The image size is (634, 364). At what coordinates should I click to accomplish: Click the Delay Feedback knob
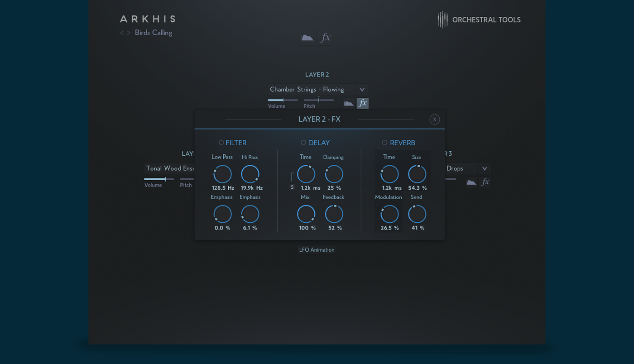pos(334,214)
